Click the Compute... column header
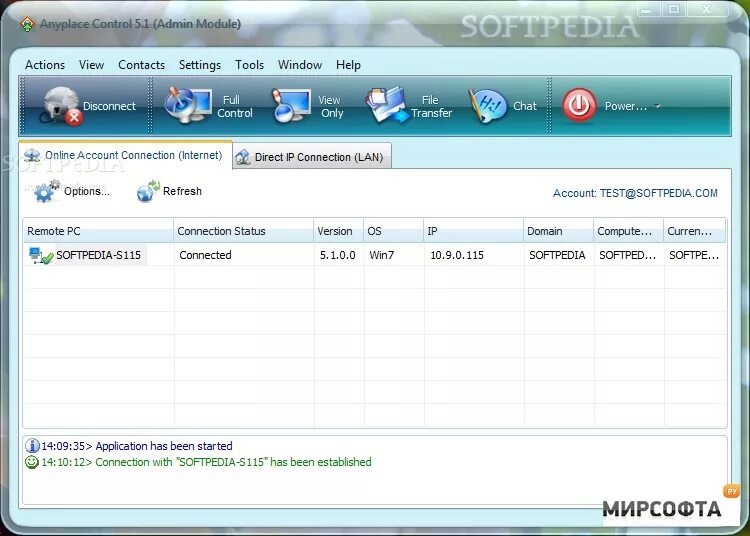This screenshot has height=536, width=750. [x=628, y=231]
